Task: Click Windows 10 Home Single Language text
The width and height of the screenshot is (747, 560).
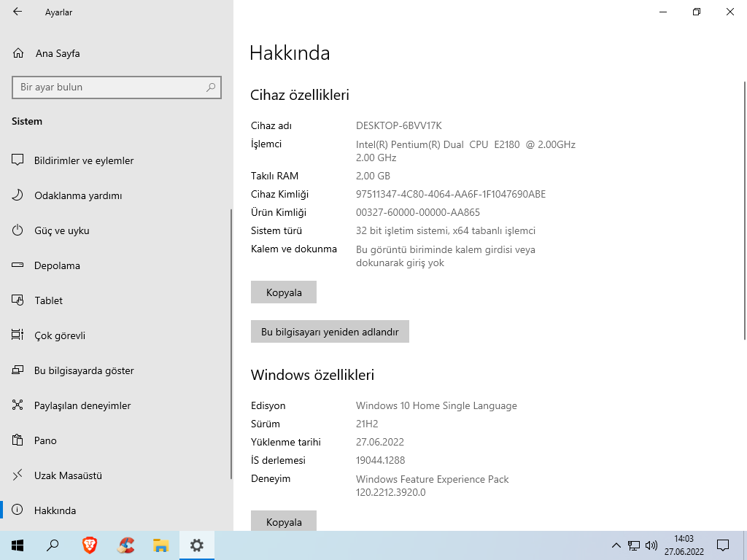Action: pyautogui.click(x=436, y=405)
